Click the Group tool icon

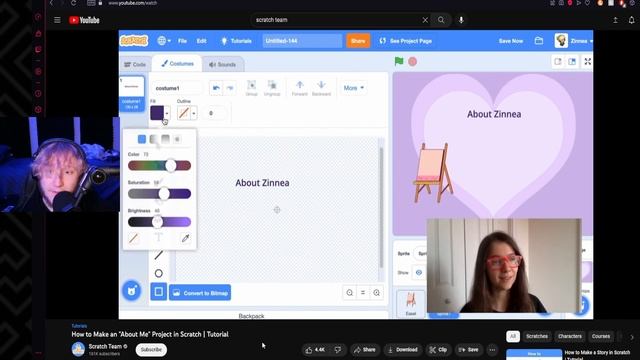click(251, 88)
